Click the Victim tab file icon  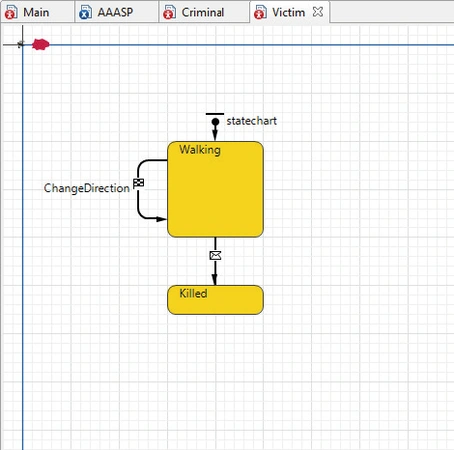click(260, 12)
